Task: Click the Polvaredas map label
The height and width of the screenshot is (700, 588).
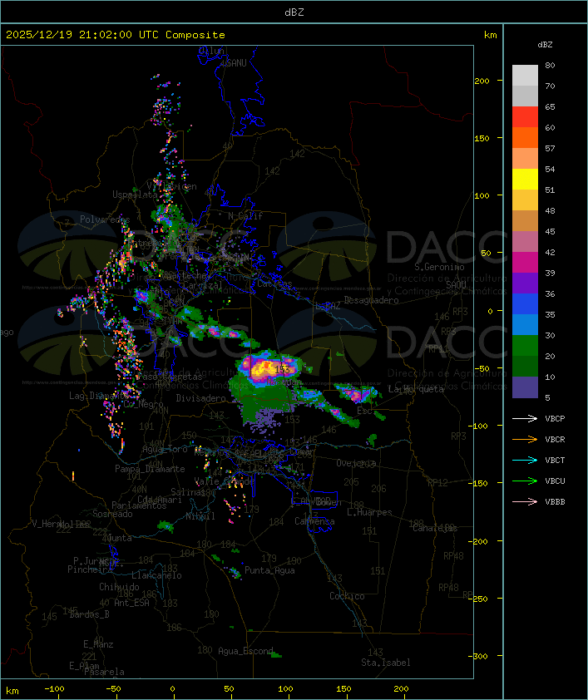Action: [x=105, y=219]
